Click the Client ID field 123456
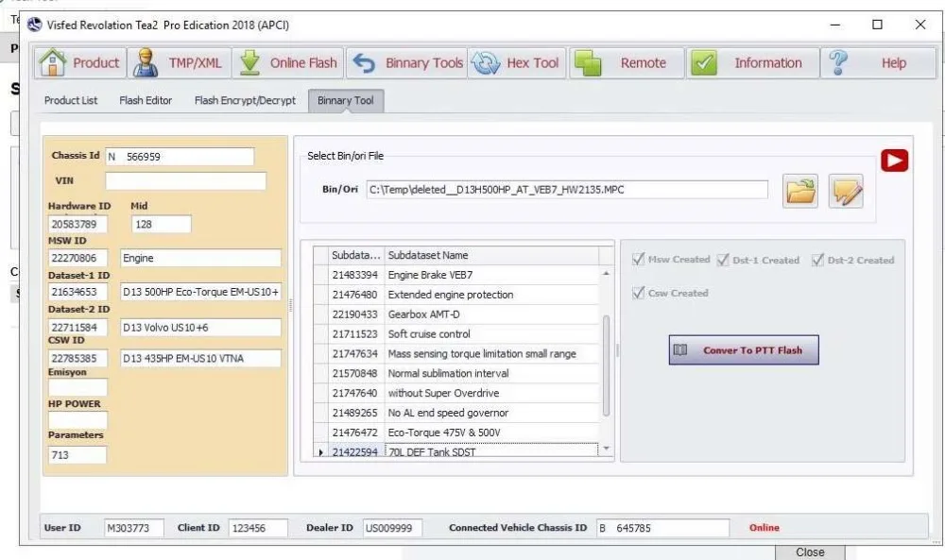Screen dimensions: 945x560 [258, 528]
